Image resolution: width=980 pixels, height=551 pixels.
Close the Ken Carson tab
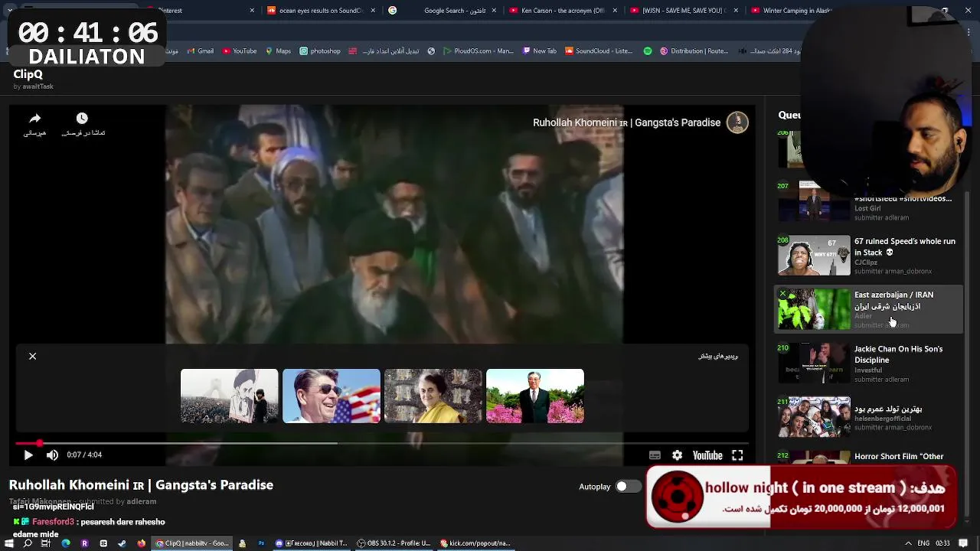click(x=614, y=11)
